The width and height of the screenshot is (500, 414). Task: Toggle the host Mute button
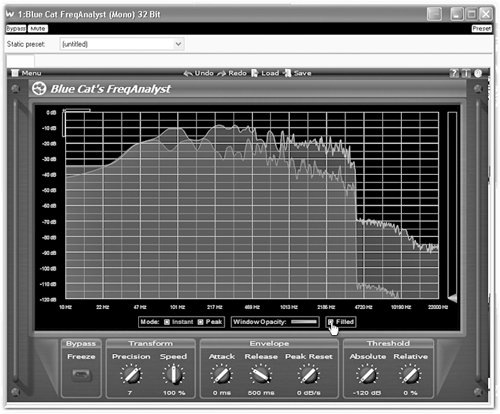click(38, 29)
